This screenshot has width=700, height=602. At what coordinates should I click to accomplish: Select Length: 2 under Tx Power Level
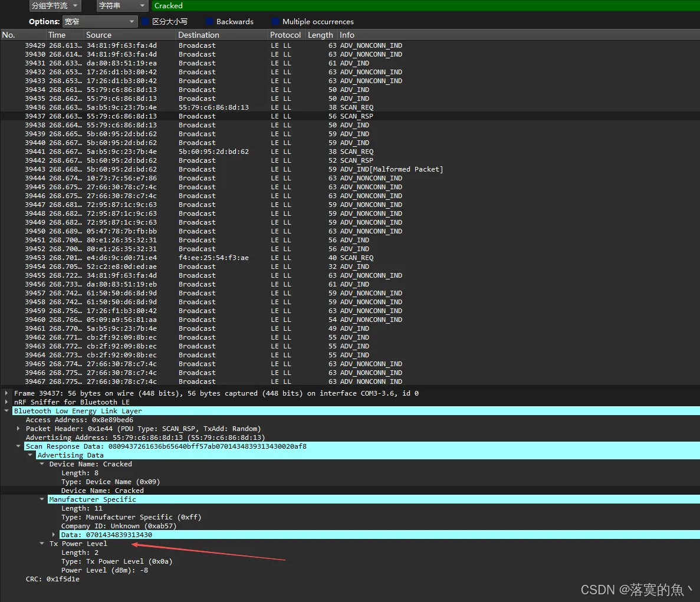tap(80, 552)
